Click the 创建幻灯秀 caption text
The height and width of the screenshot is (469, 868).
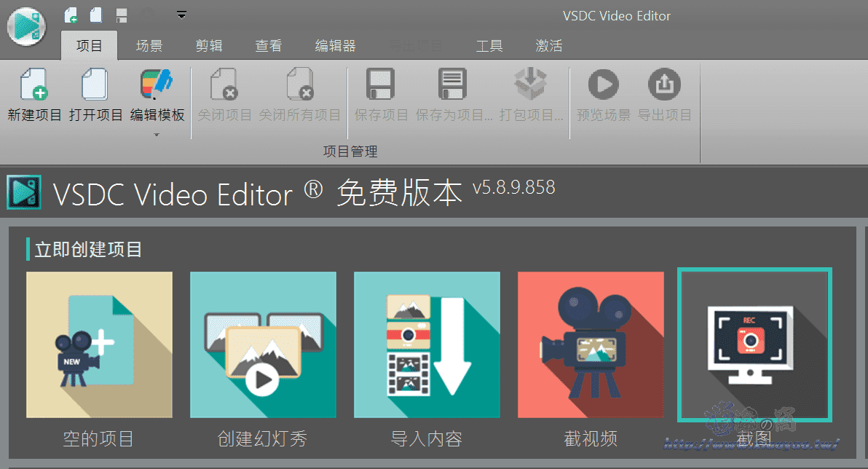coord(262,438)
